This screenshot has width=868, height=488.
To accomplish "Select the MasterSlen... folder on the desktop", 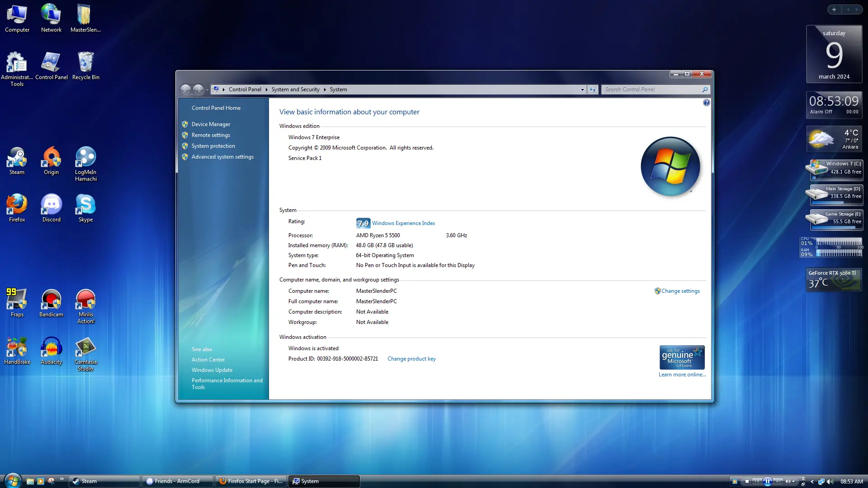I will (x=85, y=19).
